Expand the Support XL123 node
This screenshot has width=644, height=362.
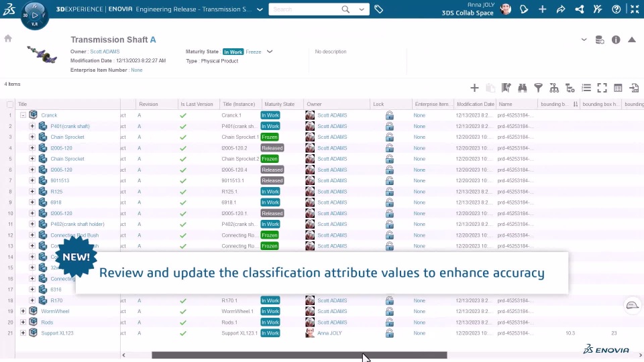[x=23, y=333]
